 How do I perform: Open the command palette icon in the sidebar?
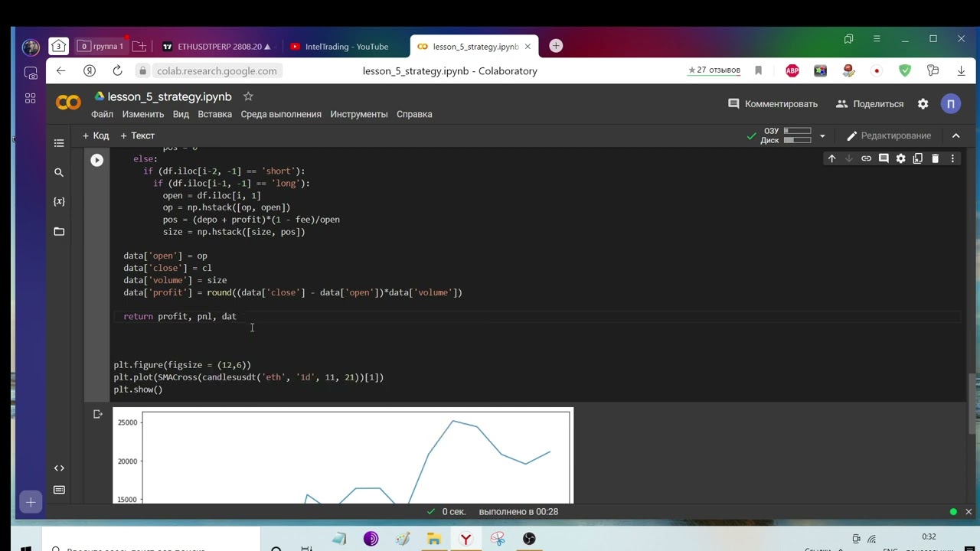coord(59,490)
